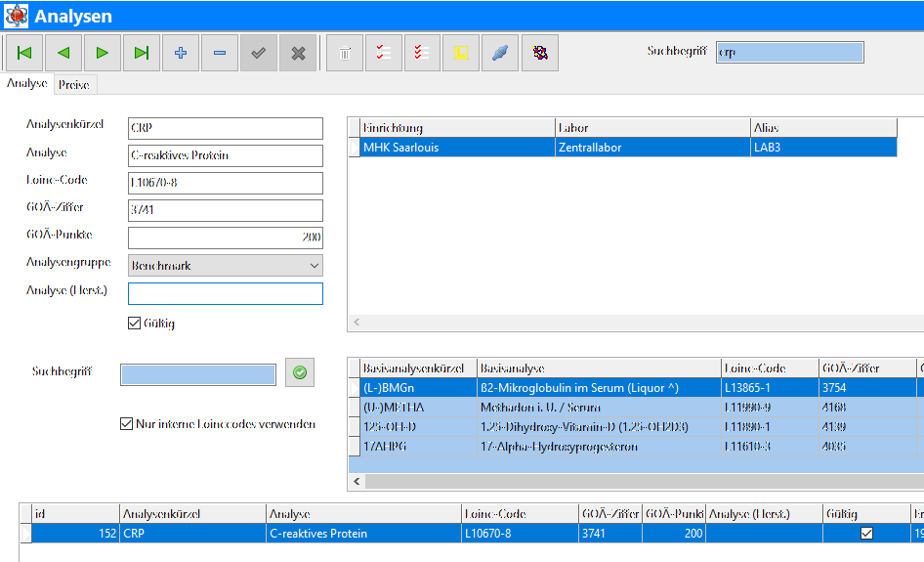Uncheck Nur interne Loinccodes verwenden
Screen dimensions: 924x562
126,424
